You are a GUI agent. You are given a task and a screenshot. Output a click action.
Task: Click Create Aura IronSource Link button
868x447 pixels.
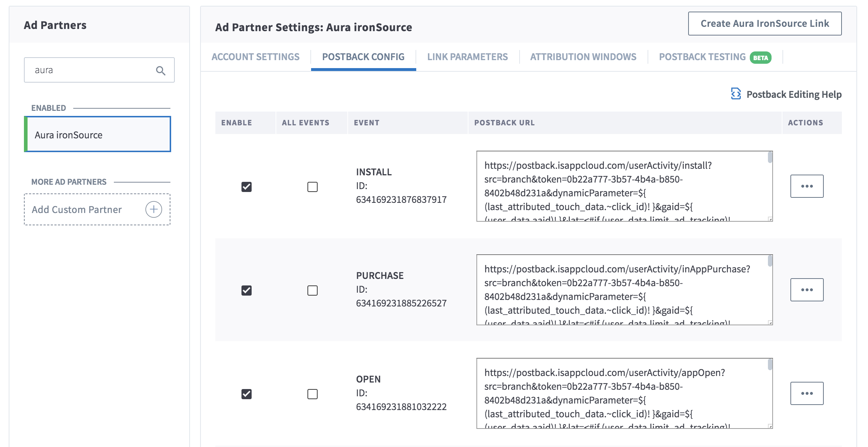[765, 24]
